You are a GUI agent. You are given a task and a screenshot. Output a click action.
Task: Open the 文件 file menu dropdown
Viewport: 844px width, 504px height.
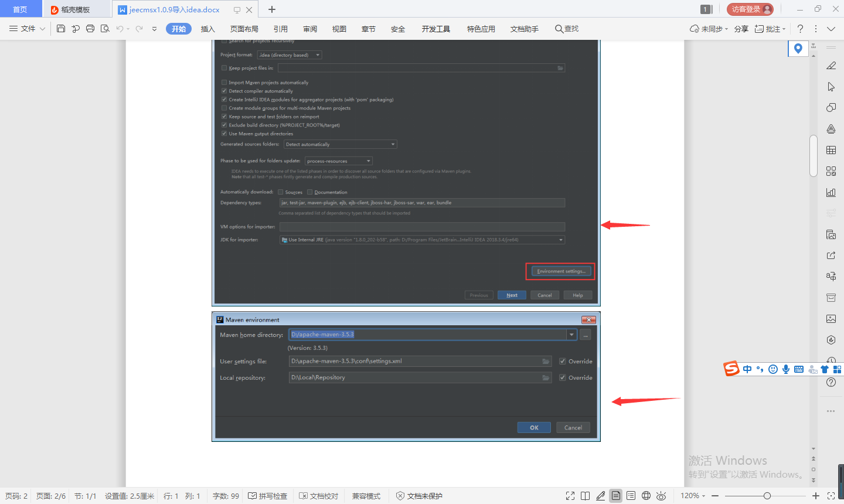click(28, 29)
